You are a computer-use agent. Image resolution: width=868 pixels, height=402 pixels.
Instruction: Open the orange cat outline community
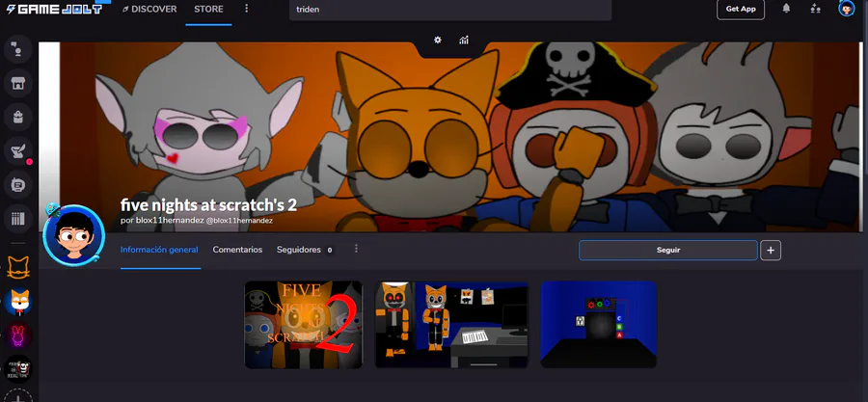(x=18, y=268)
